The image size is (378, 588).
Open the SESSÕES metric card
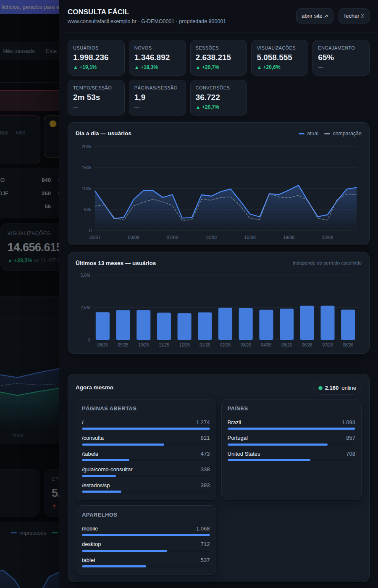tap(218, 58)
